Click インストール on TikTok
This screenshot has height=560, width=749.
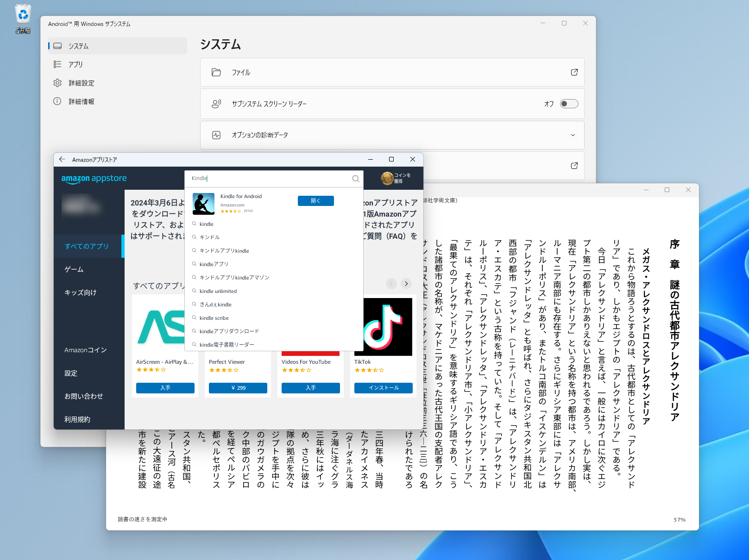383,388
